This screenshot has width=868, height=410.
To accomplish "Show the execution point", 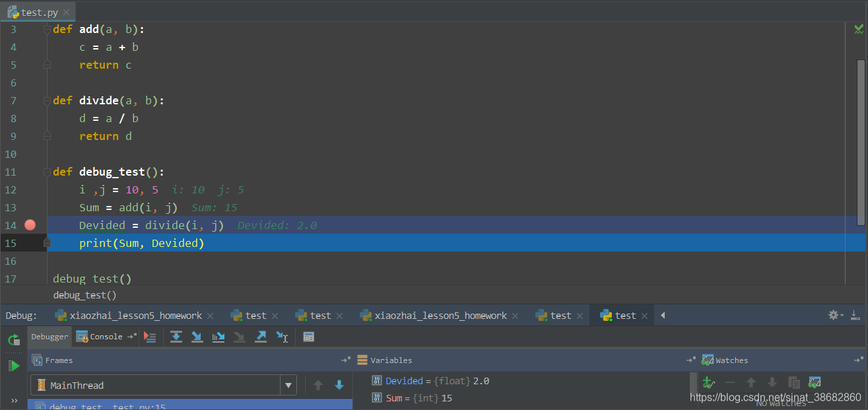I will click(150, 337).
